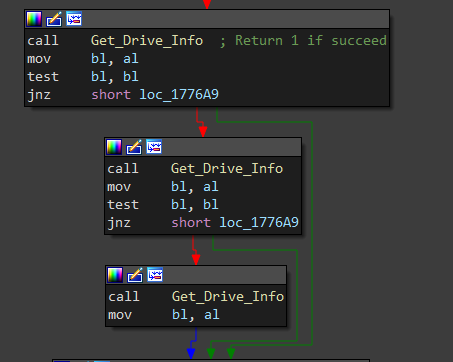
Task: Select 'test bl, bl' in middle block
Action: coord(163,205)
